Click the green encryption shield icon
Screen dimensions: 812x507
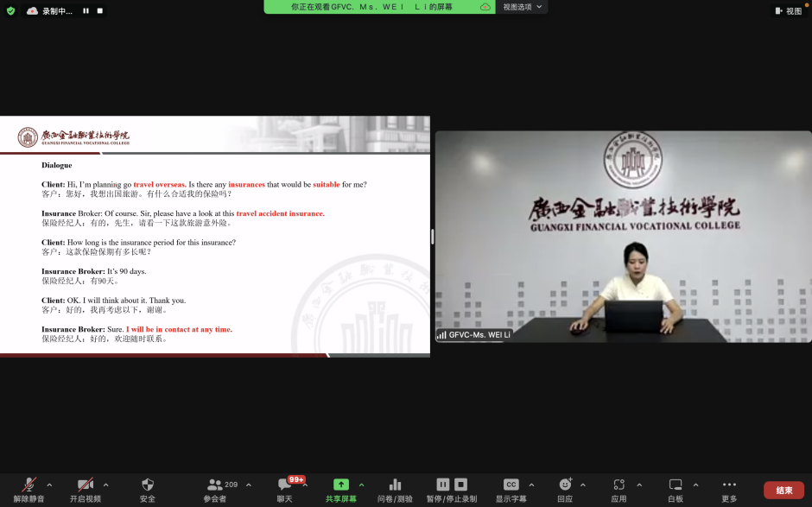[10, 11]
